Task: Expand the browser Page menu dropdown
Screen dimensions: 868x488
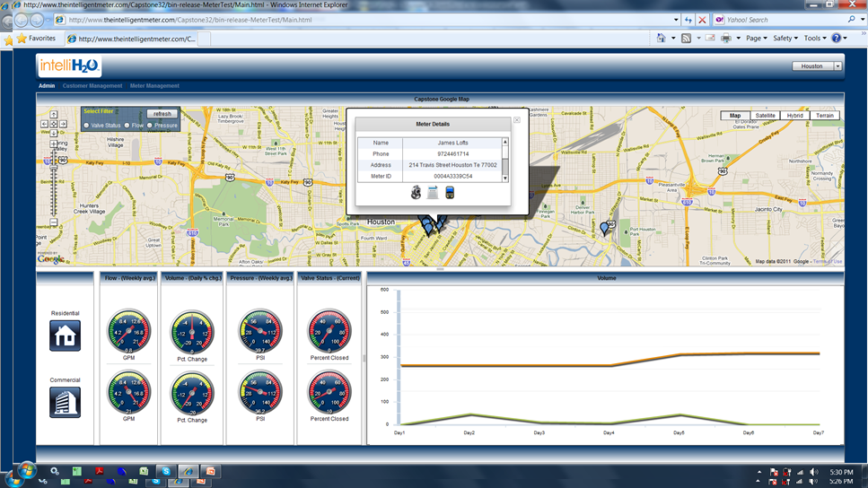Action: (x=756, y=39)
